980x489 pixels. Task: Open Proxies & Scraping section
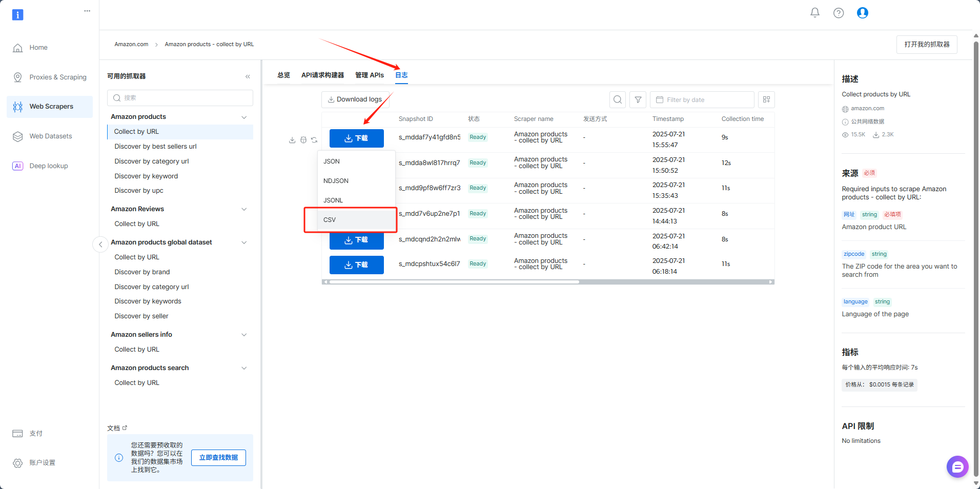click(50, 77)
